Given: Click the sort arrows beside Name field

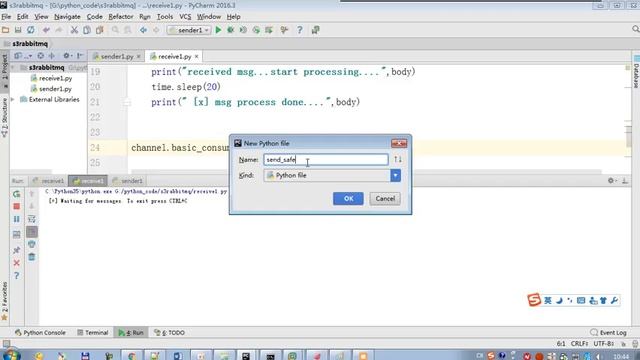Looking at the screenshot, I should 398,159.
